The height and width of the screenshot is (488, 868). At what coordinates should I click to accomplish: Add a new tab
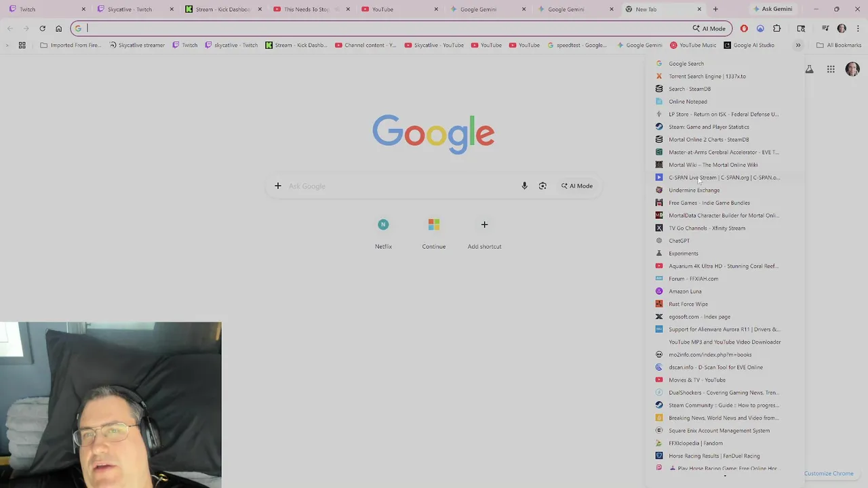pos(715,9)
